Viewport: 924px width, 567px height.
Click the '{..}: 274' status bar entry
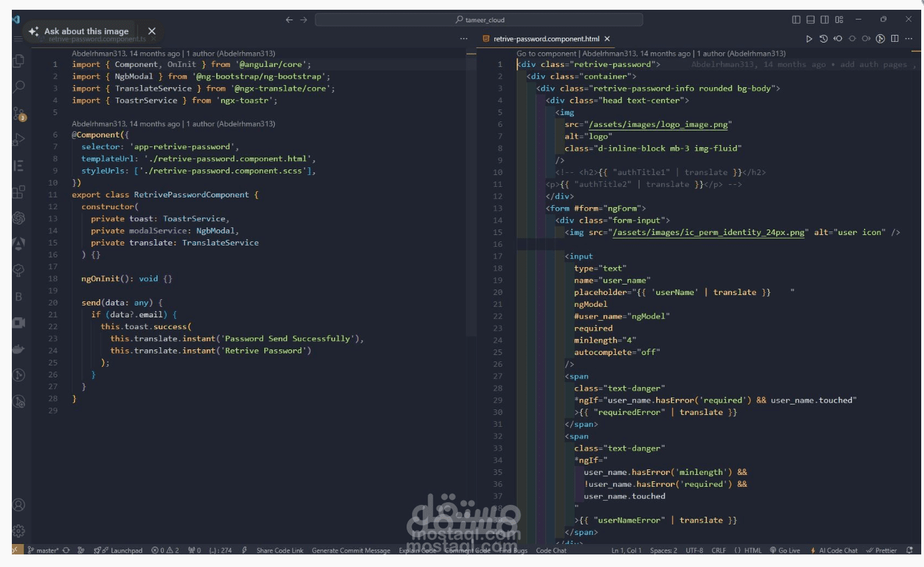[x=220, y=550]
